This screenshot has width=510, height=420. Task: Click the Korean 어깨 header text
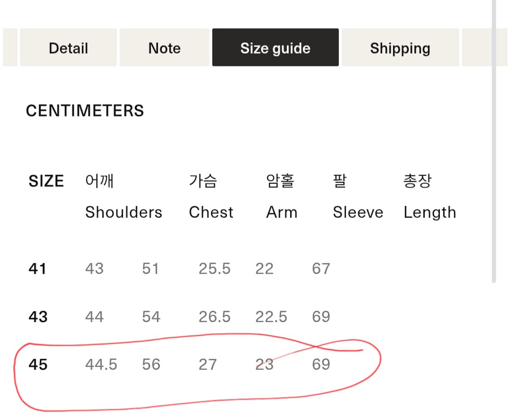99,181
